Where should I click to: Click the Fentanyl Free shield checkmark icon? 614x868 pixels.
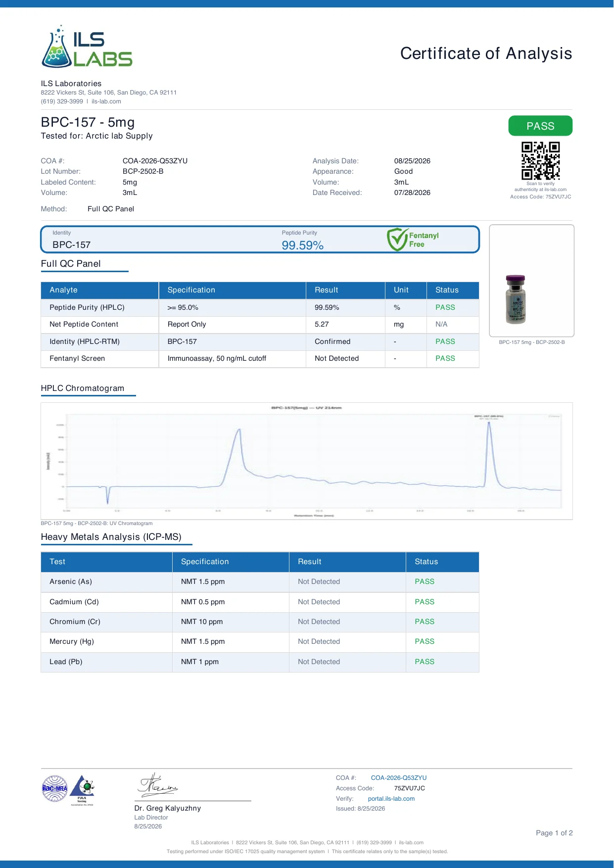397,240
